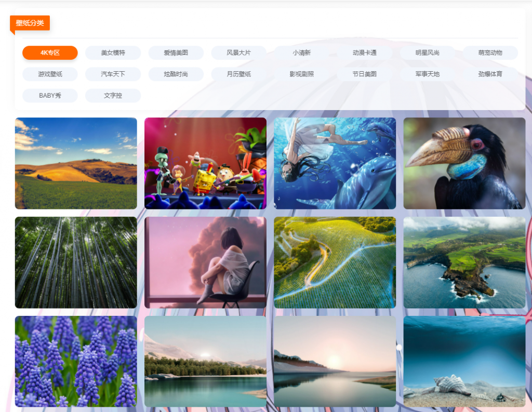Screen dimensions: 532x412
Task: Select the 军事天地 category
Action: pyautogui.click(x=427, y=74)
